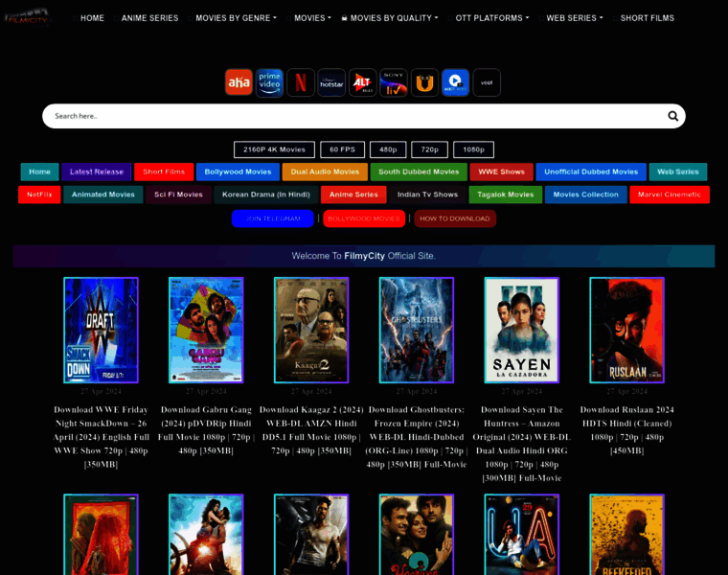
Task: Open the red Anime Series category button
Action: point(353,195)
